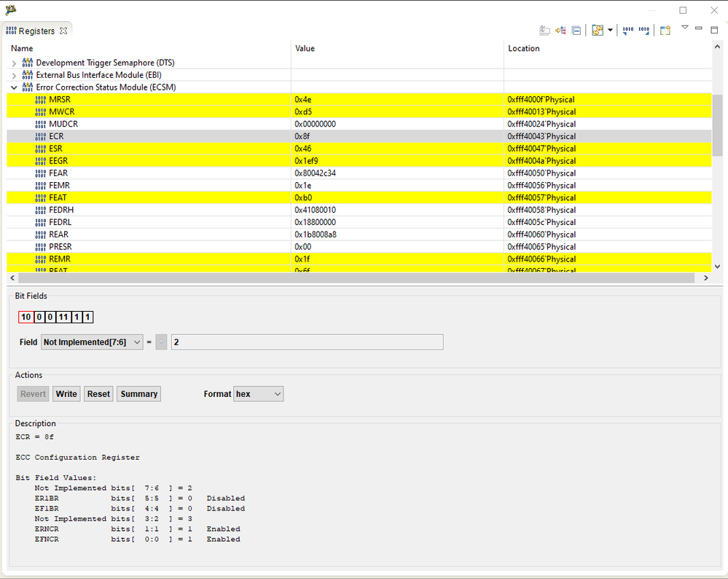Screen dimensions: 728x579
Task: Click the register table scroll down arrow
Action: 717,267
